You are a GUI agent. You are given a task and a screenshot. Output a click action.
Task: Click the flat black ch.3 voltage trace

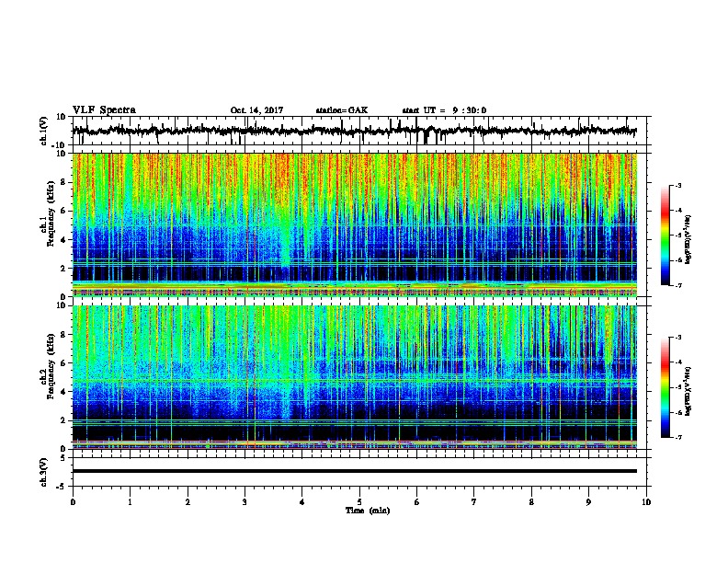click(355, 471)
